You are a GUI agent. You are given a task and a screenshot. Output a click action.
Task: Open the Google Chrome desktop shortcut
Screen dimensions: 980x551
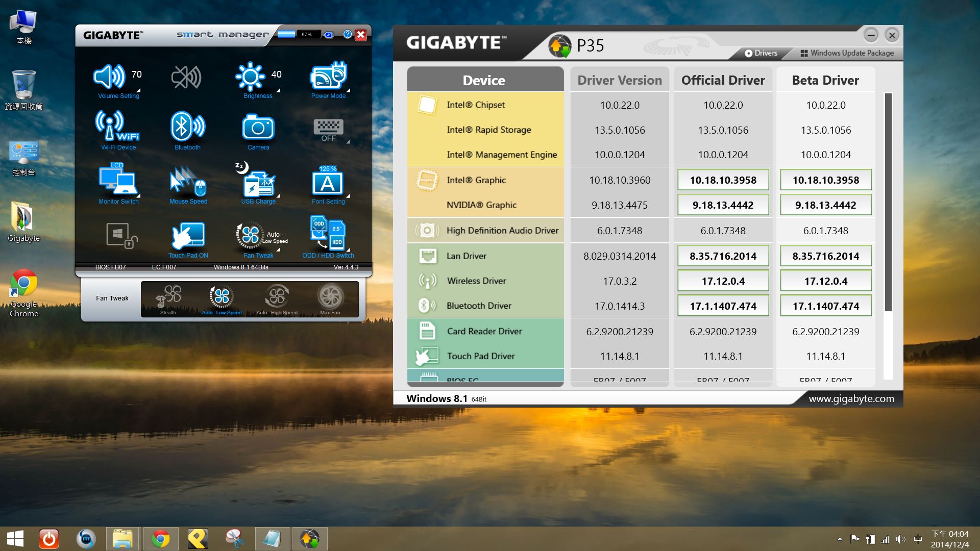point(23,293)
